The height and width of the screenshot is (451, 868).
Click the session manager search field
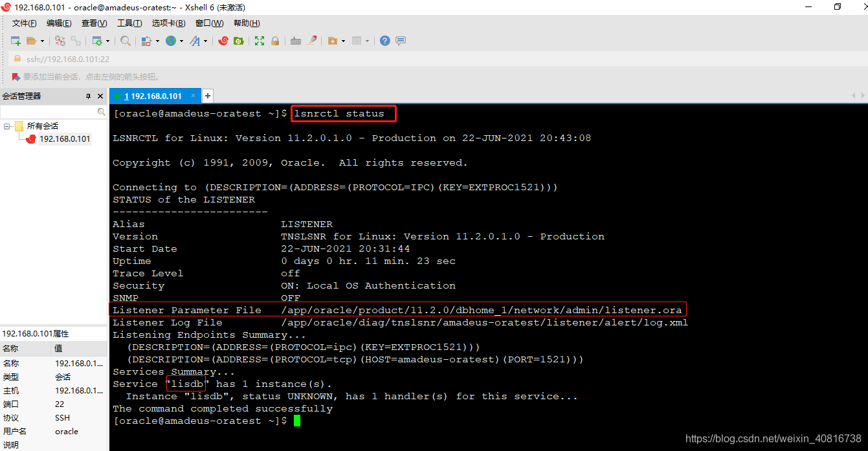(x=49, y=112)
